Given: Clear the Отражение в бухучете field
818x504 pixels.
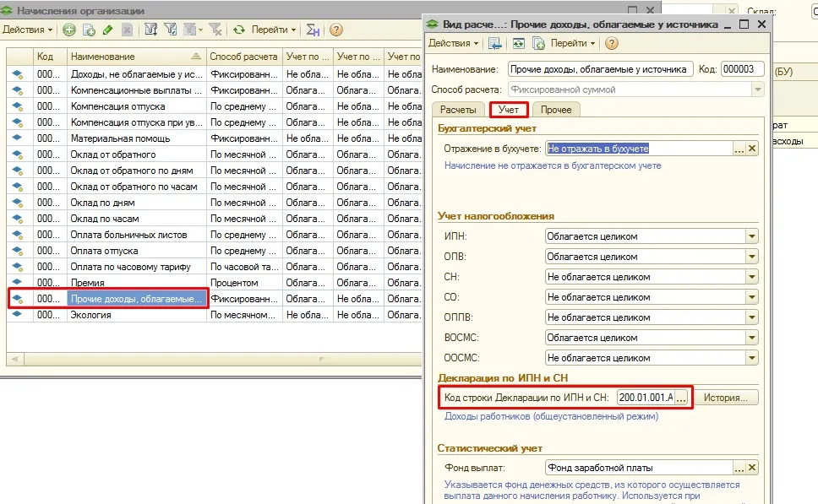Looking at the screenshot, I should point(752,149).
